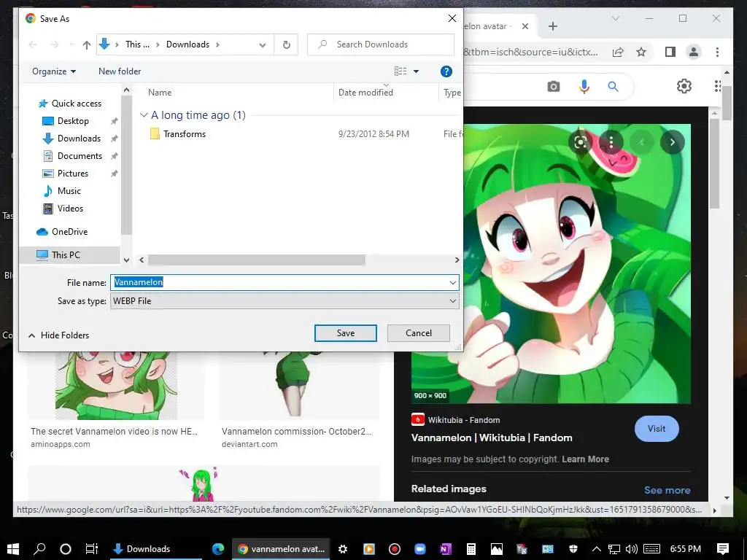Click the Visit button for Wikitubia
The height and width of the screenshot is (560, 747).
pyautogui.click(x=657, y=429)
